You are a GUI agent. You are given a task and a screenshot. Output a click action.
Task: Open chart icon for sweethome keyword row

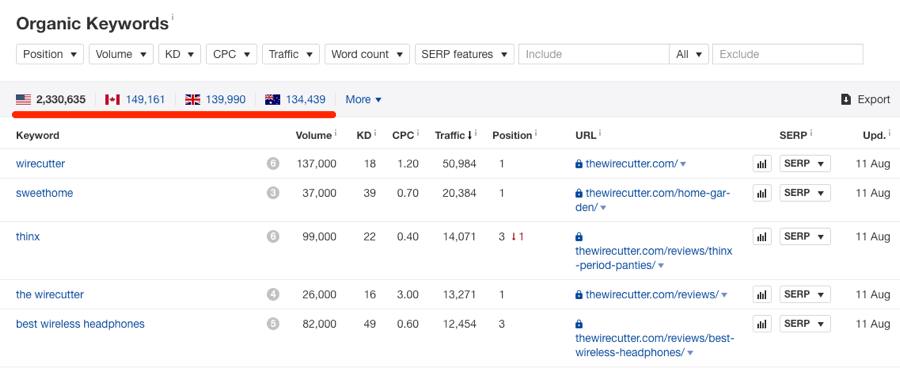click(762, 193)
